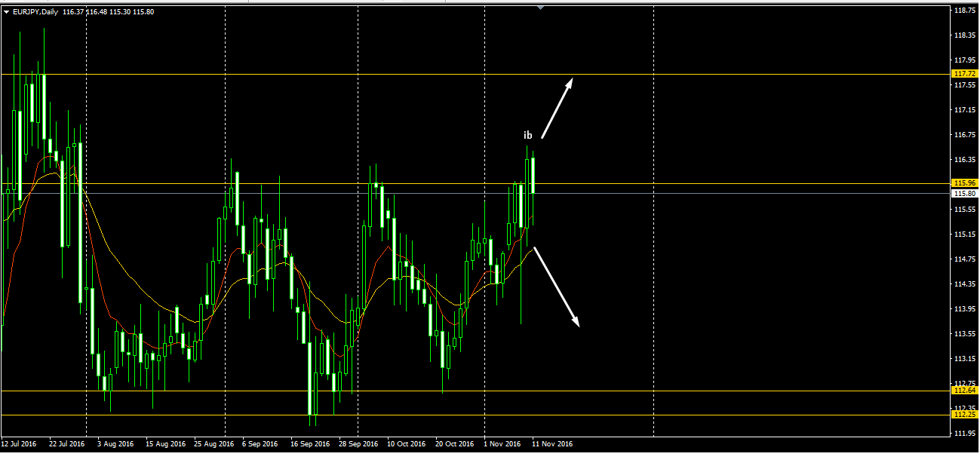
Task: Click the 20 Oct 2016 date label
Action: [455, 444]
